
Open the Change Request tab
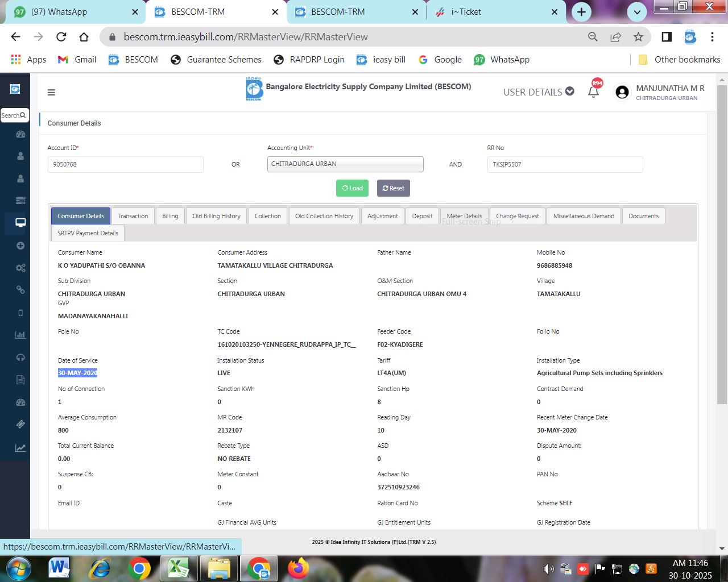click(518, 216)
